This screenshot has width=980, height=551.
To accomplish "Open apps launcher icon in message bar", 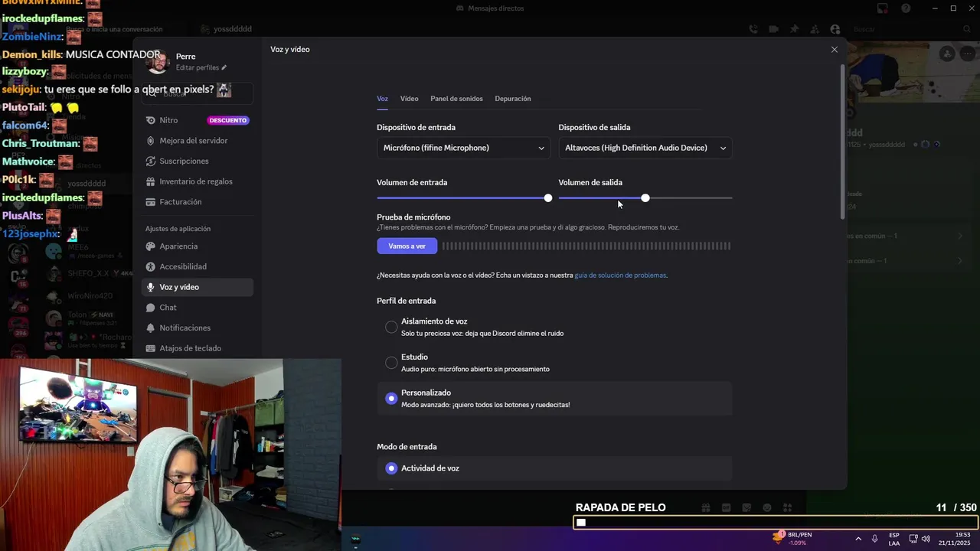I will coord(786,507).
